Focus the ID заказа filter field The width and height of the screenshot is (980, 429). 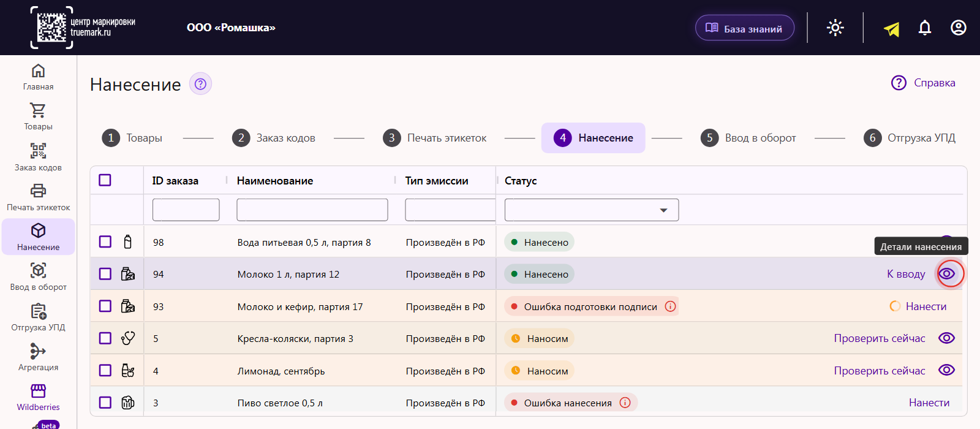(x=186, y=210)
